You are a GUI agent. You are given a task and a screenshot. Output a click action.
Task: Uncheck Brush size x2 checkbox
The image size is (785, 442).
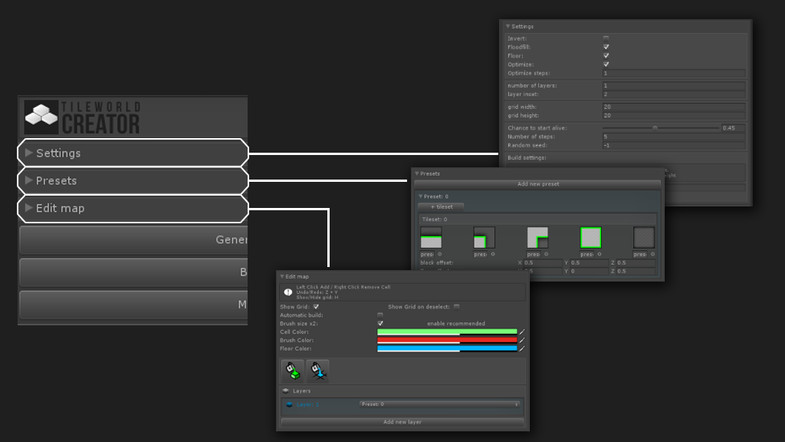click(380, 323)
